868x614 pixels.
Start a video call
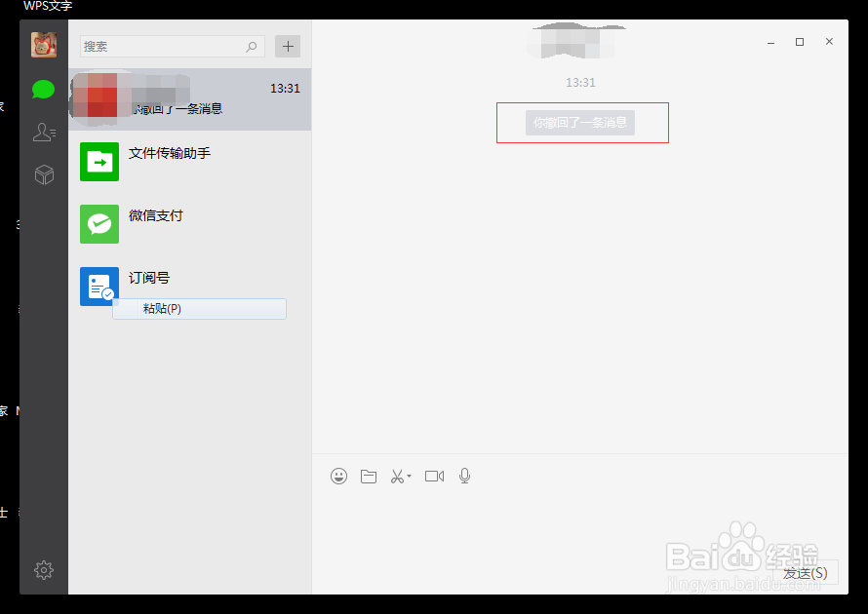[435, 477]
